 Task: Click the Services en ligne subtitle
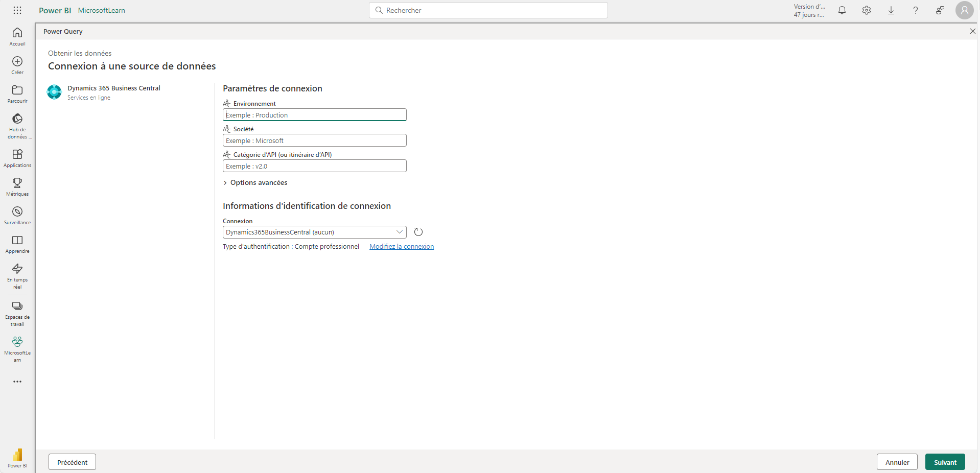point(89,98)
